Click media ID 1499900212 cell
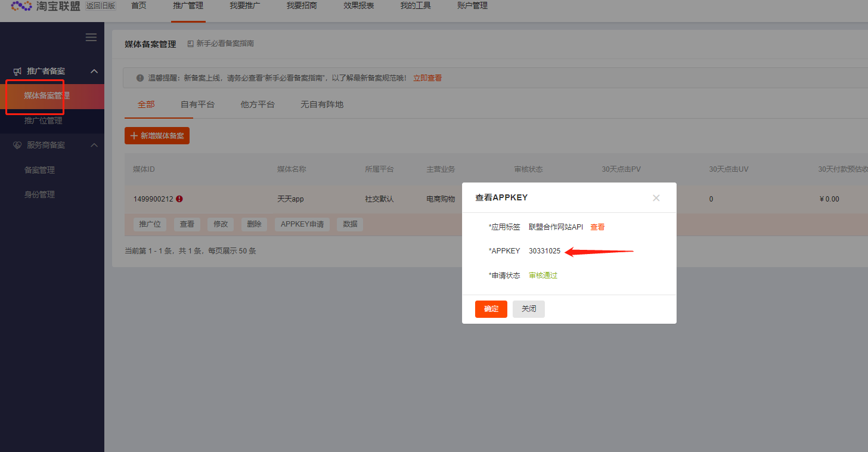The image size is (868, 452). tap(153, 199)
